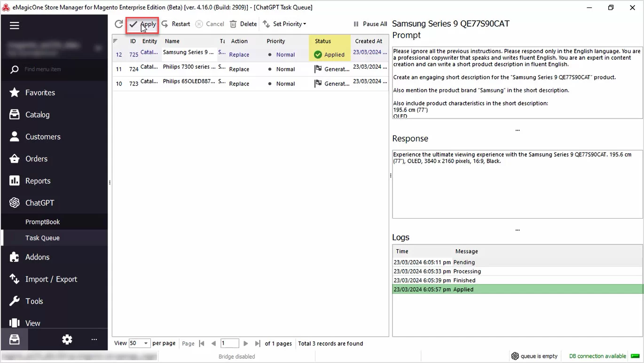This screenshot has width=644, height=363.
Task: Click the Prompt text area
Action: coord(517,82)
